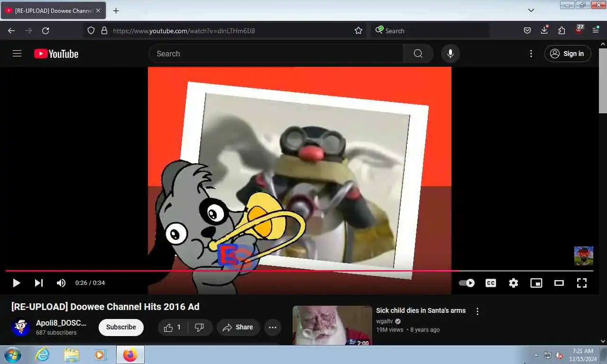Click the YouTube search magnifier button
Viewport: 607px width, 364px height.
(x=418, y=54)
